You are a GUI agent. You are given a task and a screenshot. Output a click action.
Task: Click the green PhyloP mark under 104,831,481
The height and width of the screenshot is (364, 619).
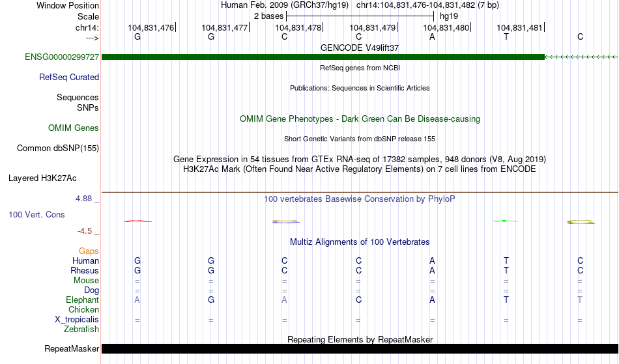[505, 221]
